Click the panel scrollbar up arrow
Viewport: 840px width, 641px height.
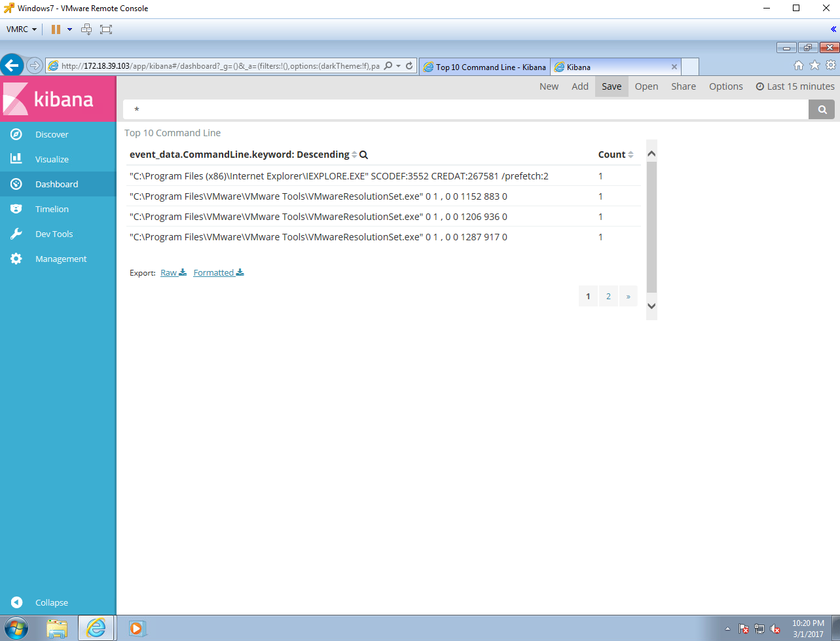pos(651,154)
